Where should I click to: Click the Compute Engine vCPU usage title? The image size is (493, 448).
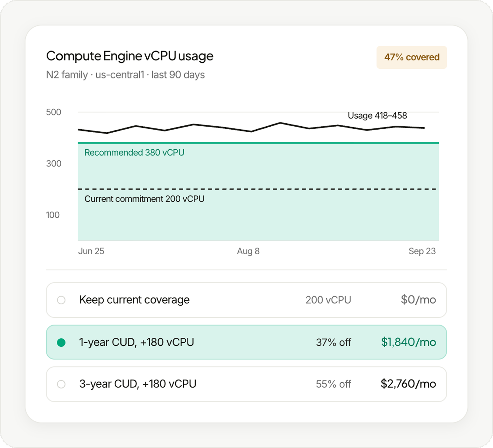(130, 56)
